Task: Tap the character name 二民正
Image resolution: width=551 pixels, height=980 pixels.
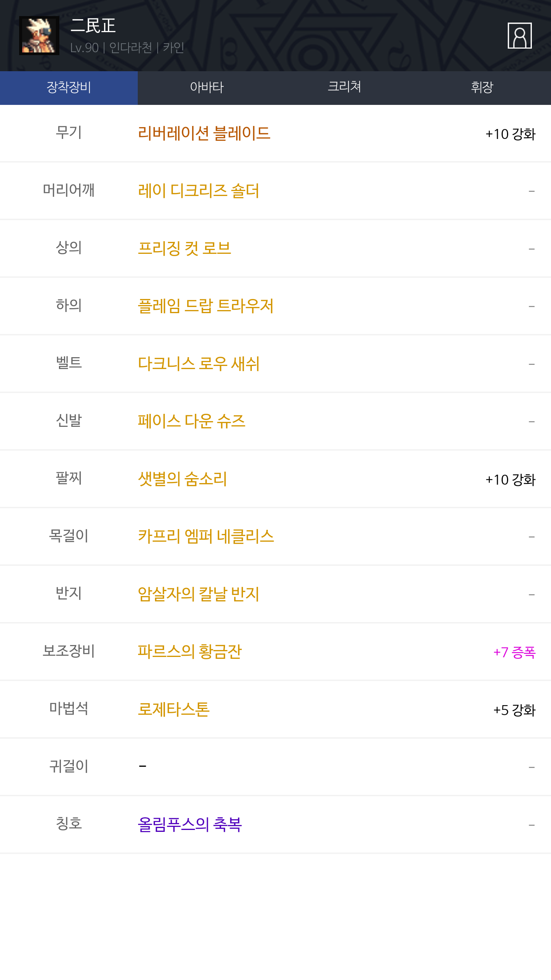Action: 93,26
